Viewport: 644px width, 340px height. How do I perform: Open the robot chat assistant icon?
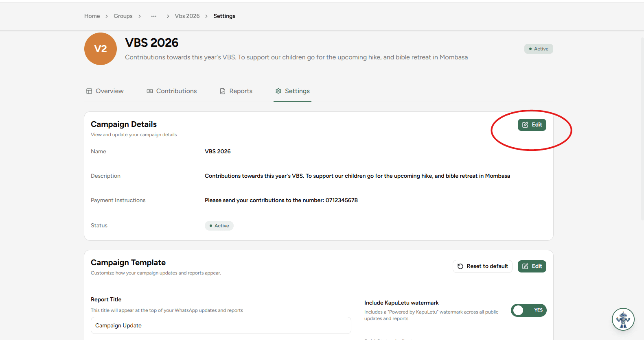click(623, 319)
